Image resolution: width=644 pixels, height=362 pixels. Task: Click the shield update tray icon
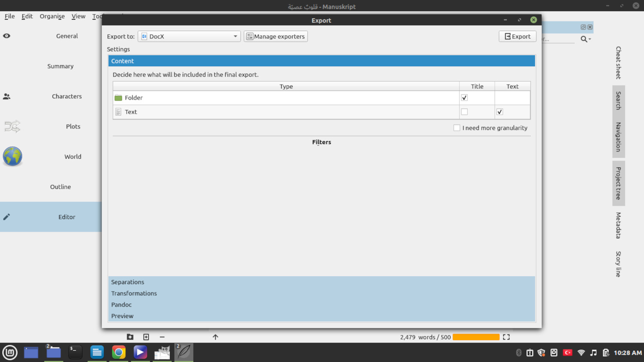541,353
